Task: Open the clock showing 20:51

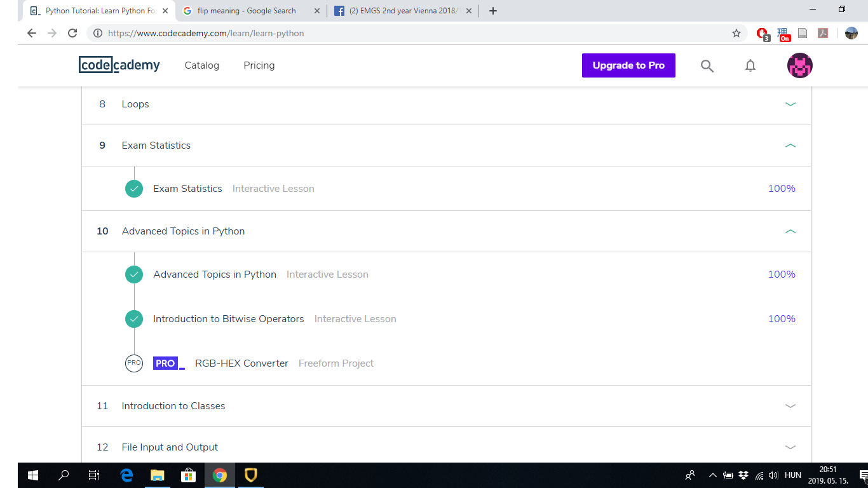Action: 828,475
